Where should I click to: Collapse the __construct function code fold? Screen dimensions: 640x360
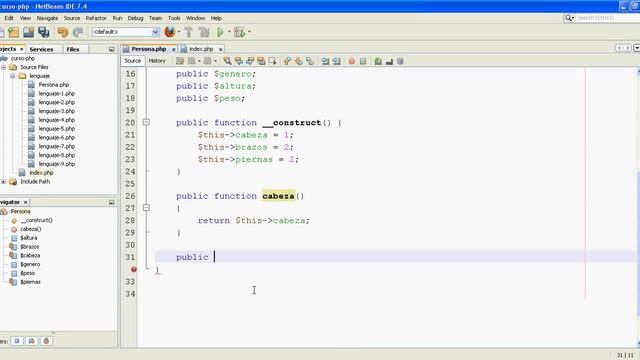(146, 122)
